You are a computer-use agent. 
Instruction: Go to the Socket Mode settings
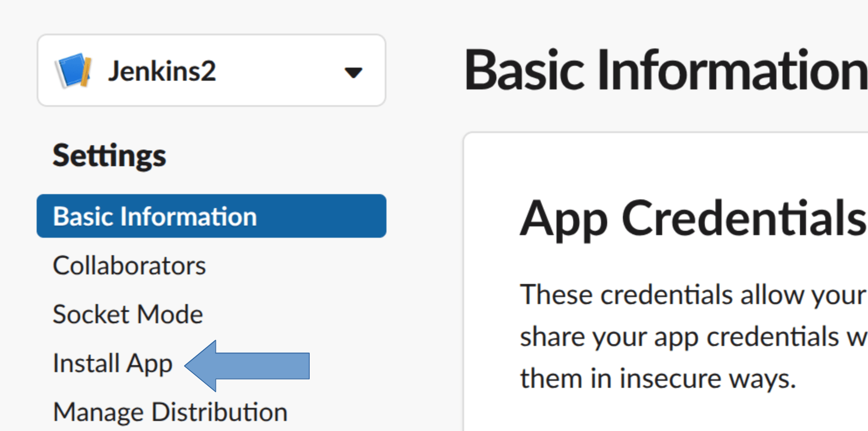pos(127,314)
